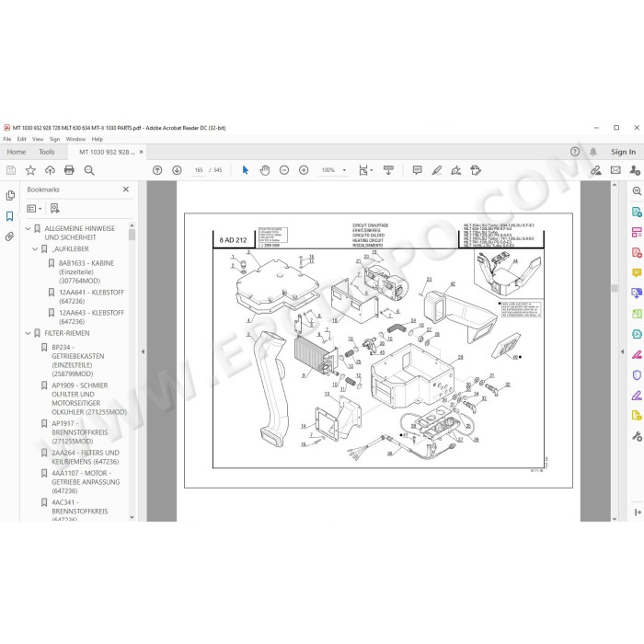Screen dimensions: 644x644
Task: Open BP234 - GETRIEBEKASTEN bookmark
Action: click(78, 361)
